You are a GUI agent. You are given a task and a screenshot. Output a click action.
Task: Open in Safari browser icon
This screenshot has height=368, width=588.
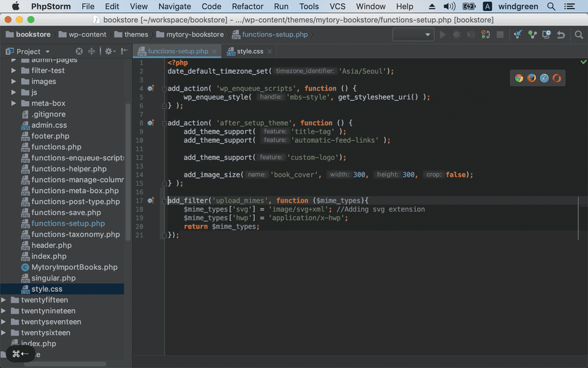pos(544,78)
